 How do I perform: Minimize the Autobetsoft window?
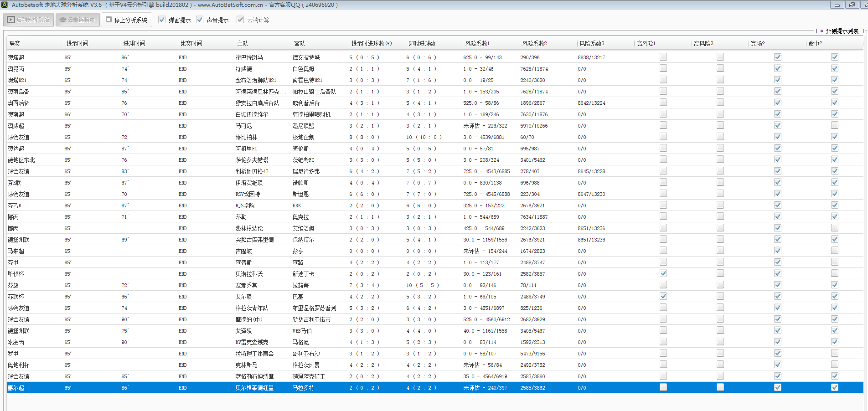837,5
